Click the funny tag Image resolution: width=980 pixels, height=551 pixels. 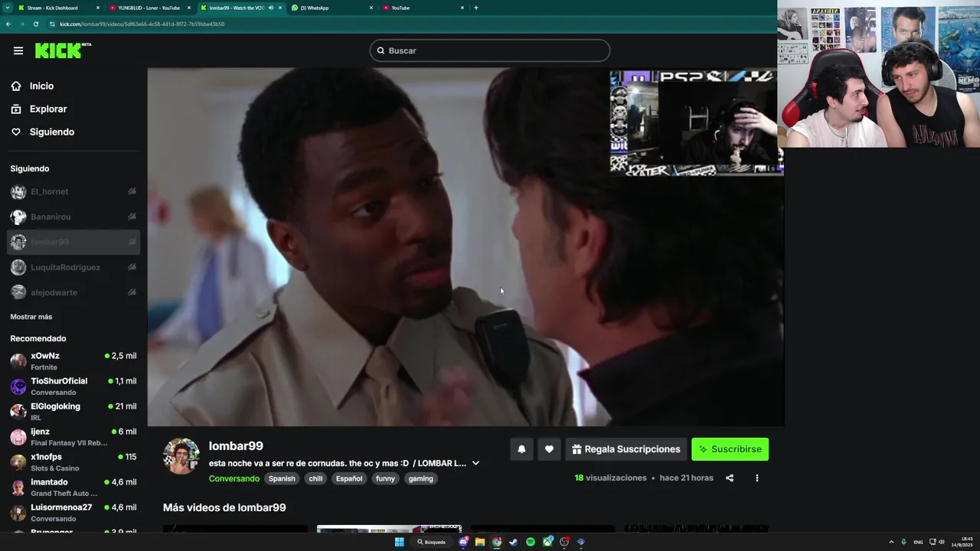pos(386,479)
